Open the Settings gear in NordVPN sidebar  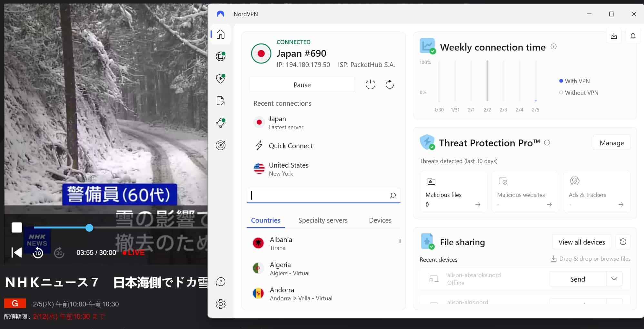(221, 304)
